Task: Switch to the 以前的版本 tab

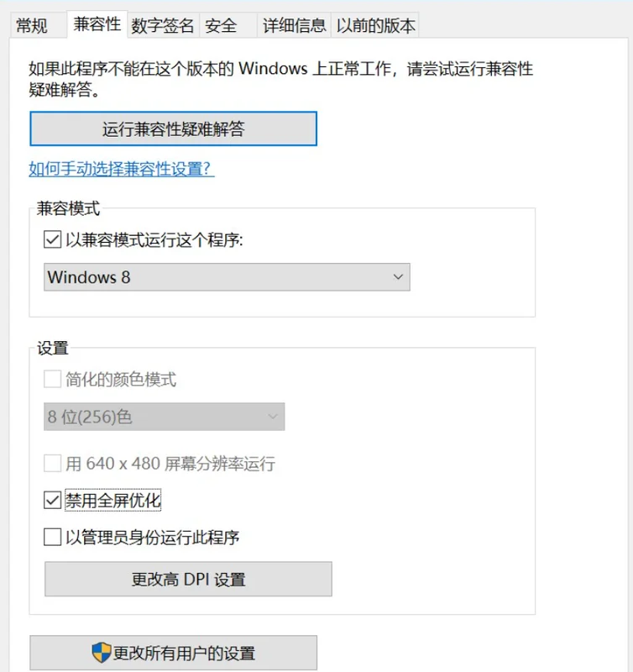Action: coord(375,26)
